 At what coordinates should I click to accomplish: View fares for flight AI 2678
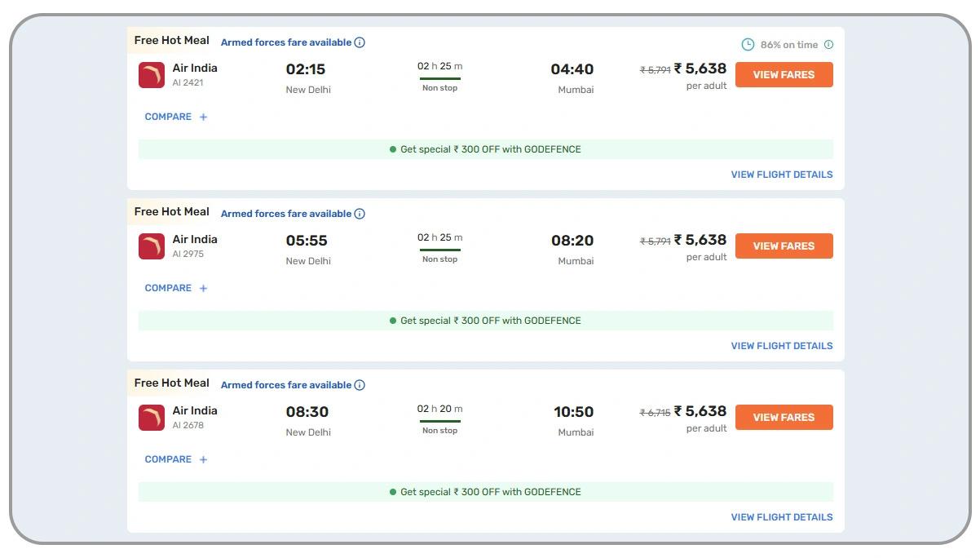(x=784, y=418)
